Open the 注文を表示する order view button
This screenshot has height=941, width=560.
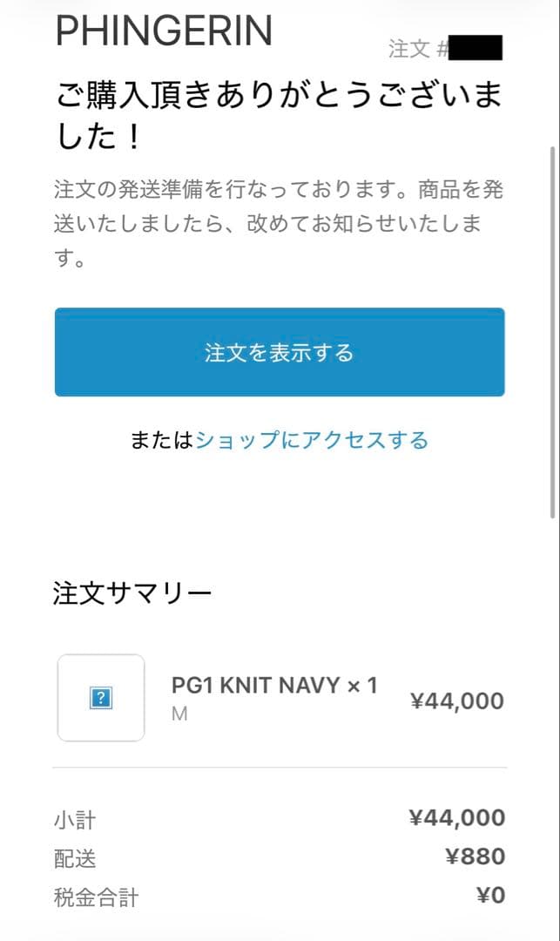pos(279,352)
